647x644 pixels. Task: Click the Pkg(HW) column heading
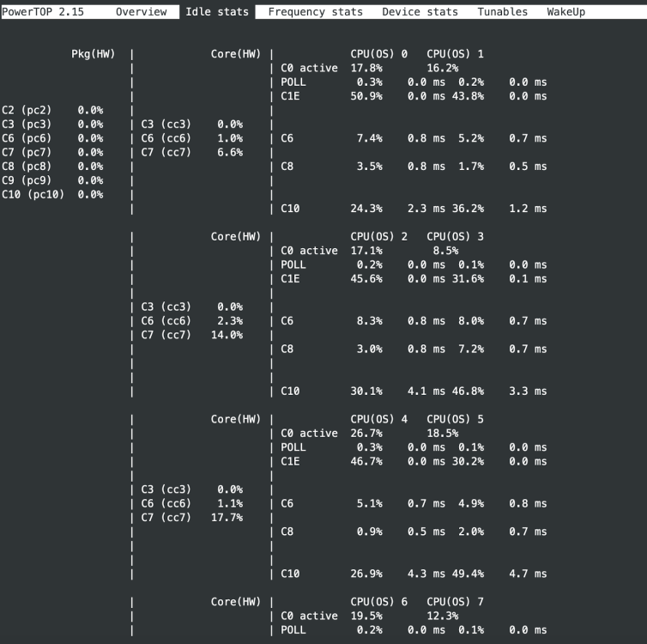(93, 53)
